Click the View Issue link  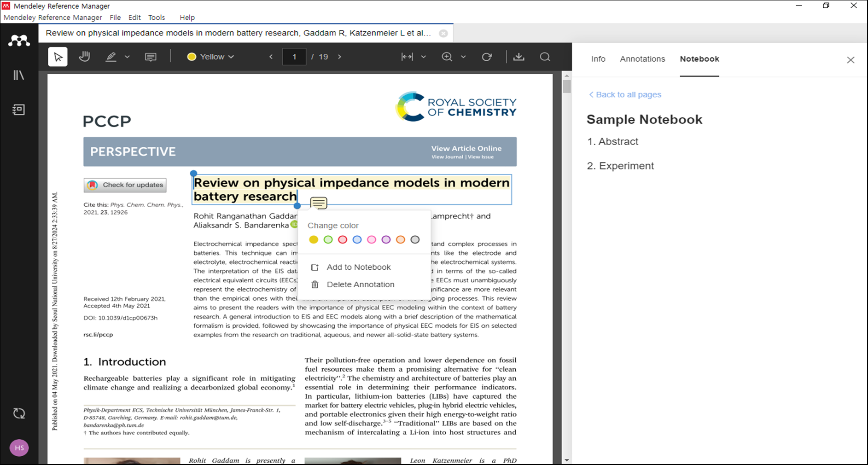point(481,157)
